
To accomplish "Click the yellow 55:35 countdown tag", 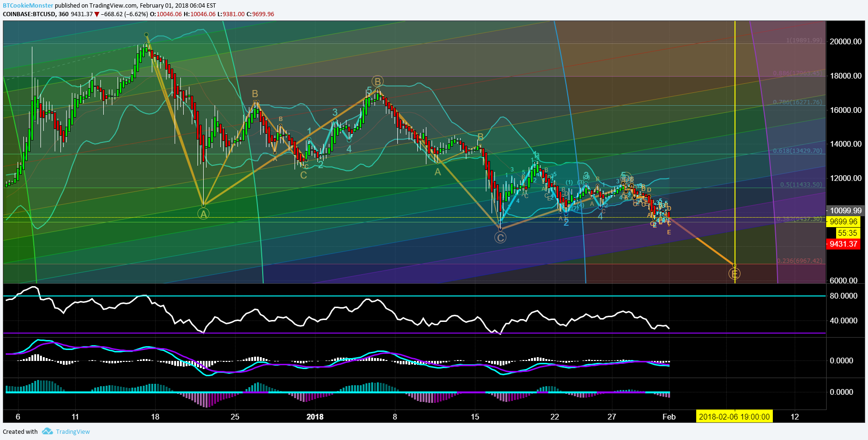I will point(848,233).
